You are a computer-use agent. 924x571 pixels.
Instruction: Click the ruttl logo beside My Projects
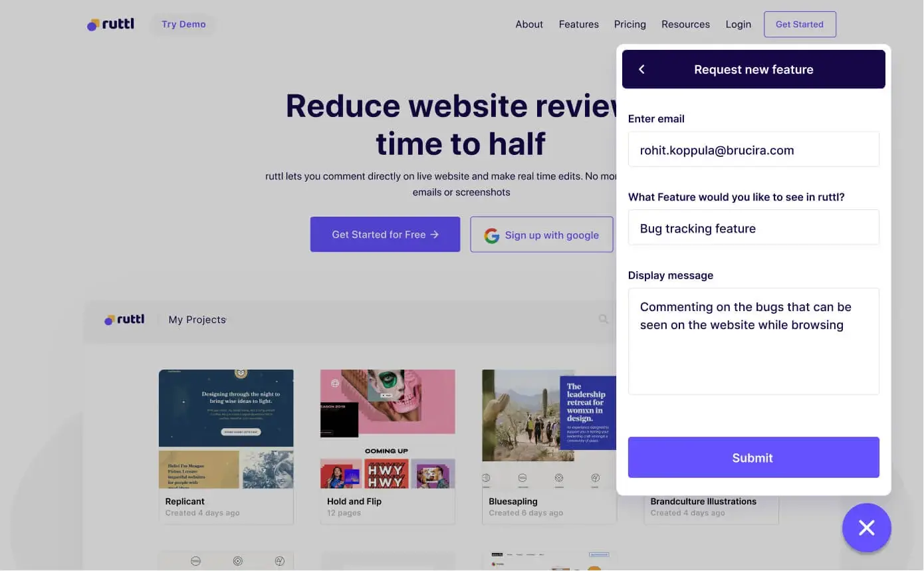[x=124, y=320]
